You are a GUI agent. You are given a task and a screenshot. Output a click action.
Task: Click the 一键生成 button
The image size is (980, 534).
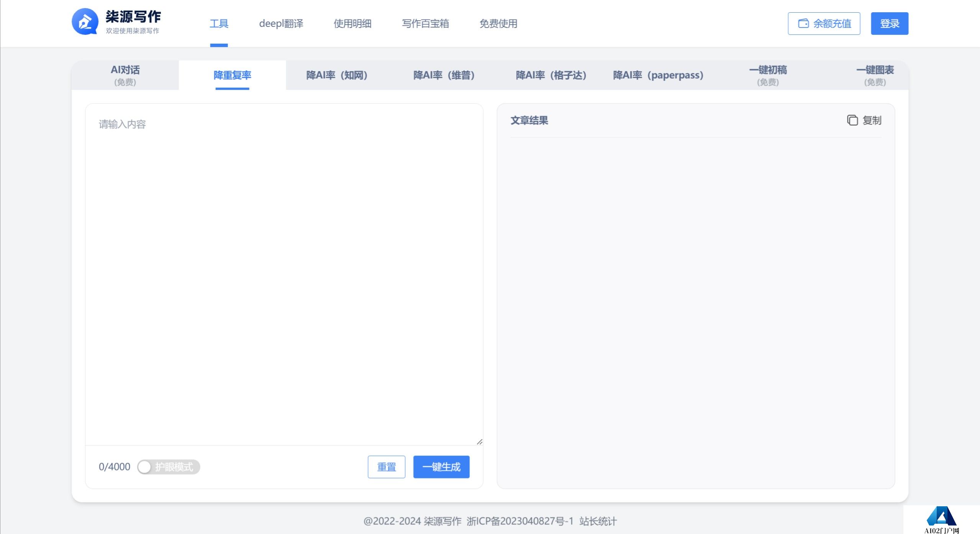(x=441, y=467)
